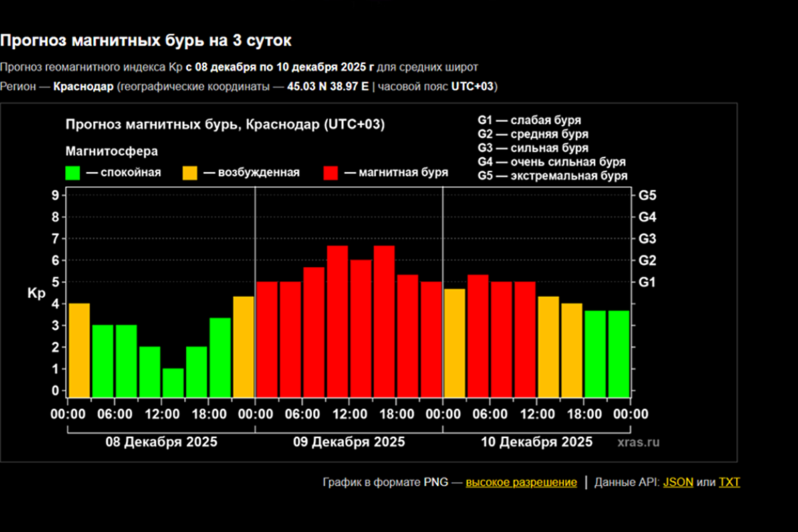Select the final green bar on 10 December
The image size is (798, 532).
[618, 353]
